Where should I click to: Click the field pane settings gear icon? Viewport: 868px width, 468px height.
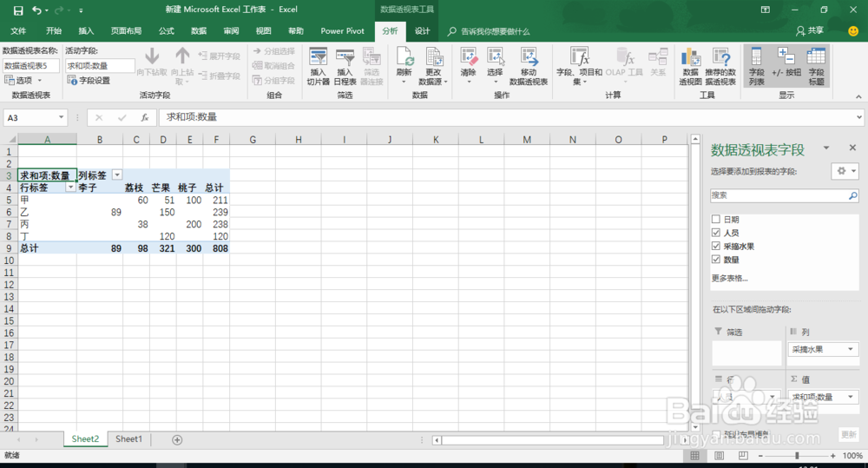841,171
